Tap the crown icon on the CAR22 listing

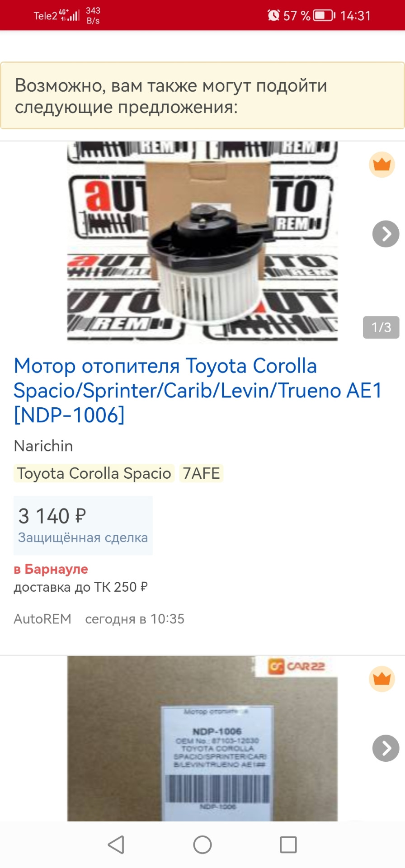coord(382,679)
